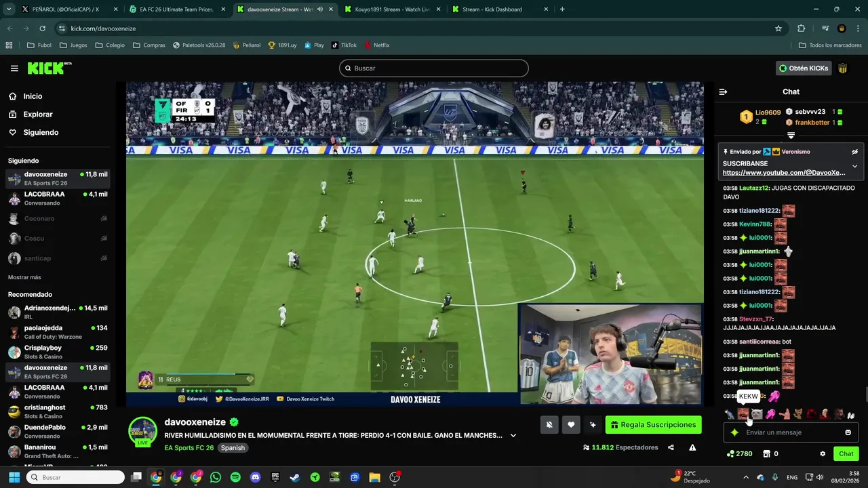Image resolution: width=868 pixels, height=488 pixels.
Task: Hide the pinned message
Action: (x=854, y=152)
